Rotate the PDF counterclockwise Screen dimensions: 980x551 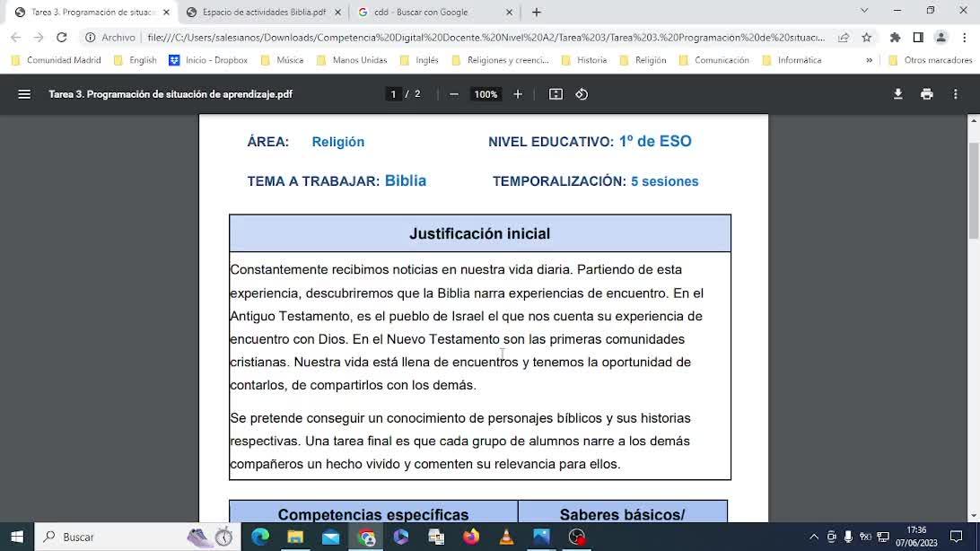(582, 94)
